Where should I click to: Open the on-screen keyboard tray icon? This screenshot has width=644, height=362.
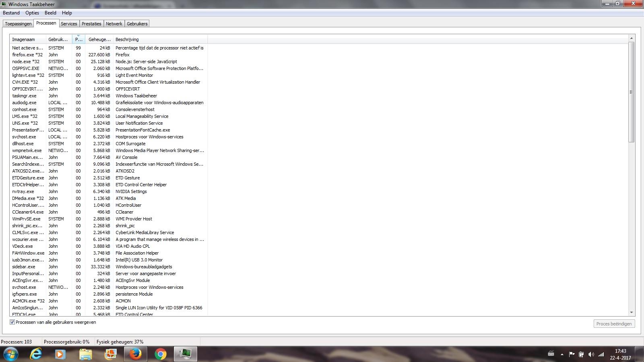(x=551, y=354)
